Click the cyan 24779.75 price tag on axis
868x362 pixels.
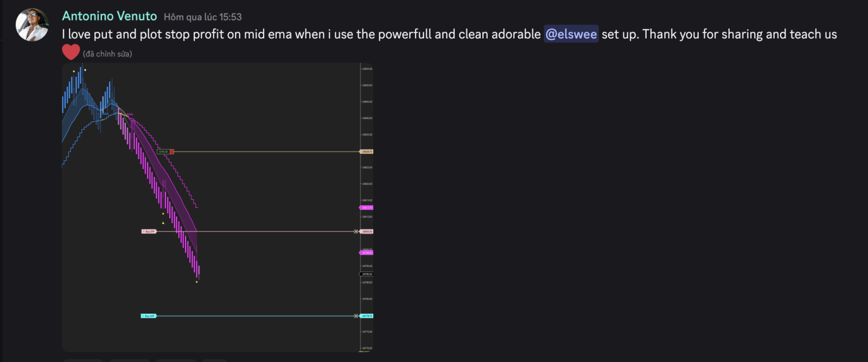pos(367,316)
